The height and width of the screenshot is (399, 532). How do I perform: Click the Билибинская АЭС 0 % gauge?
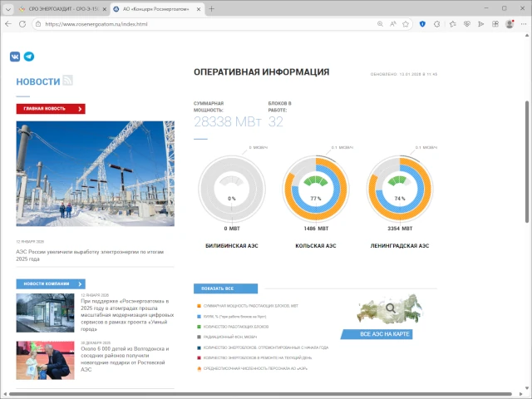[x=232, y=189]
